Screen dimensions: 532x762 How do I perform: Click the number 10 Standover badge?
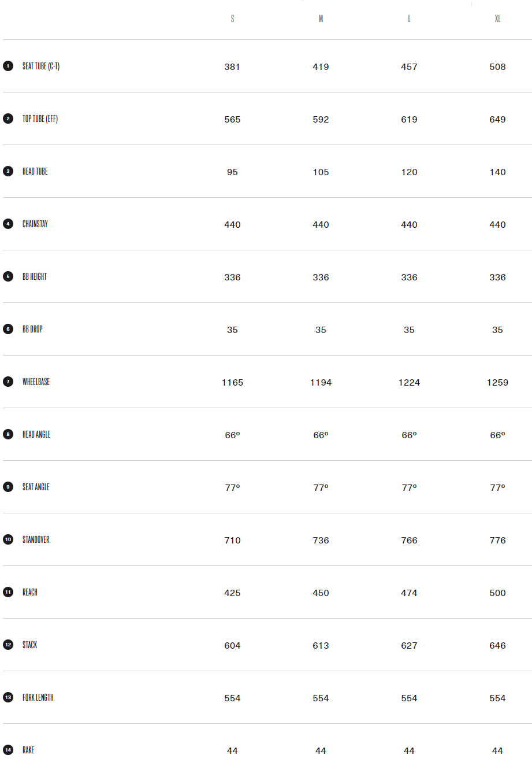pyautogui.click(x=8, y=539)
